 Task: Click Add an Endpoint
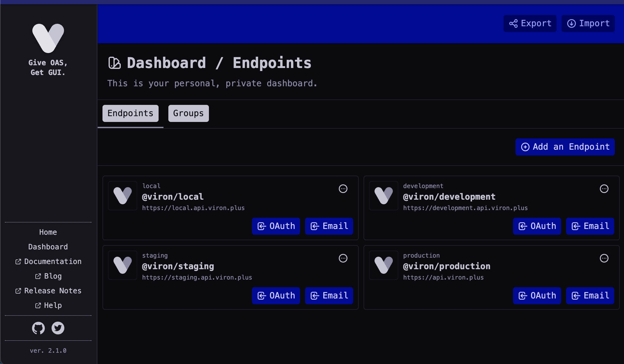point(565,147)
